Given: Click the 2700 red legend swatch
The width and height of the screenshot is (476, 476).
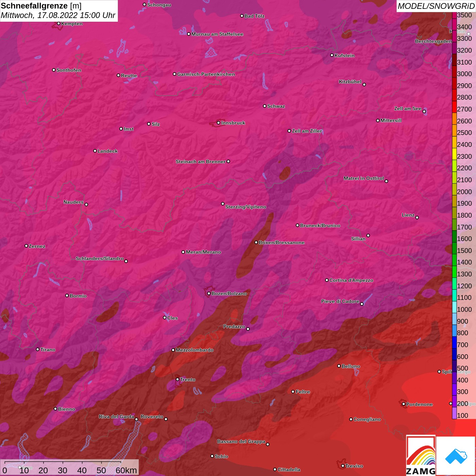Looking at the screenshot, I should (x=454, y=107).
